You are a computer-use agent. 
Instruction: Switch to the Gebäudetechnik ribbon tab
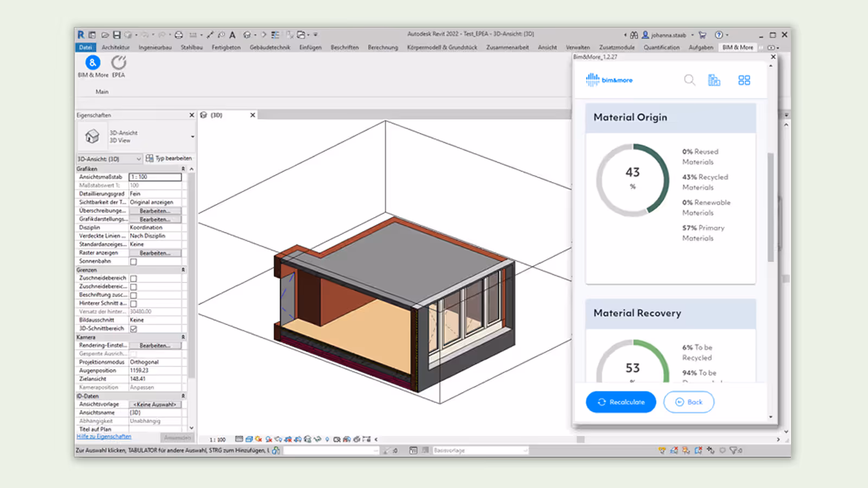(x=270, y=48)
